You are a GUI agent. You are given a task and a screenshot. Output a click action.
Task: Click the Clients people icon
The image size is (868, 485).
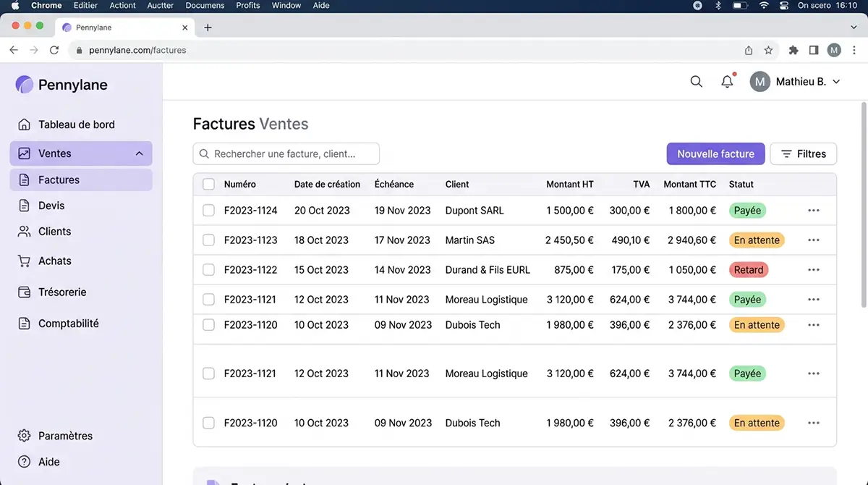[x=25, y=232]
